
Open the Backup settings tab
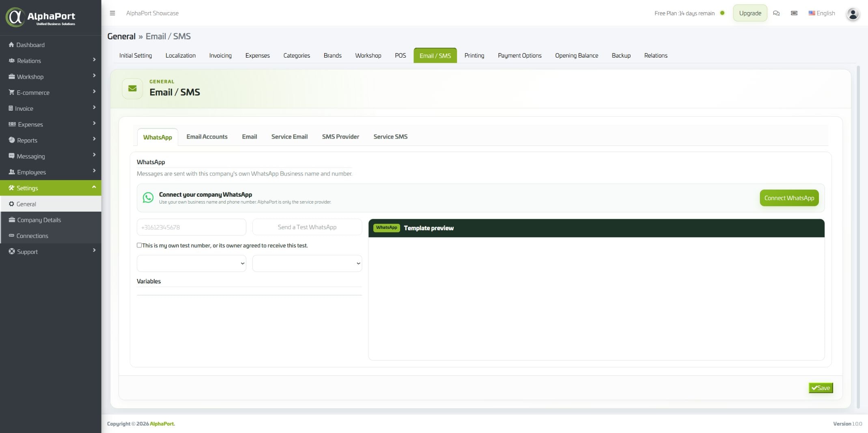click(621, 56)
